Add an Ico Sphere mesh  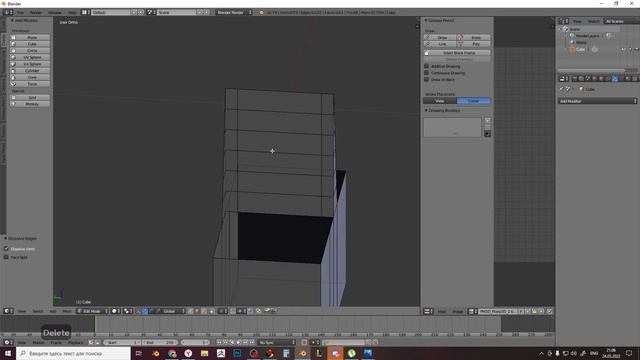(30, 64)
